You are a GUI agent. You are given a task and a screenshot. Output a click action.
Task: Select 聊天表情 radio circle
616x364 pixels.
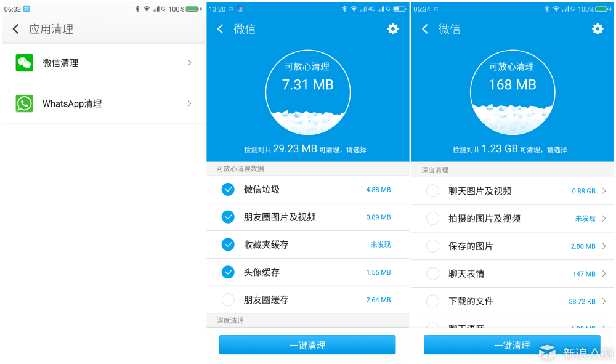click(x=432, y=273)
